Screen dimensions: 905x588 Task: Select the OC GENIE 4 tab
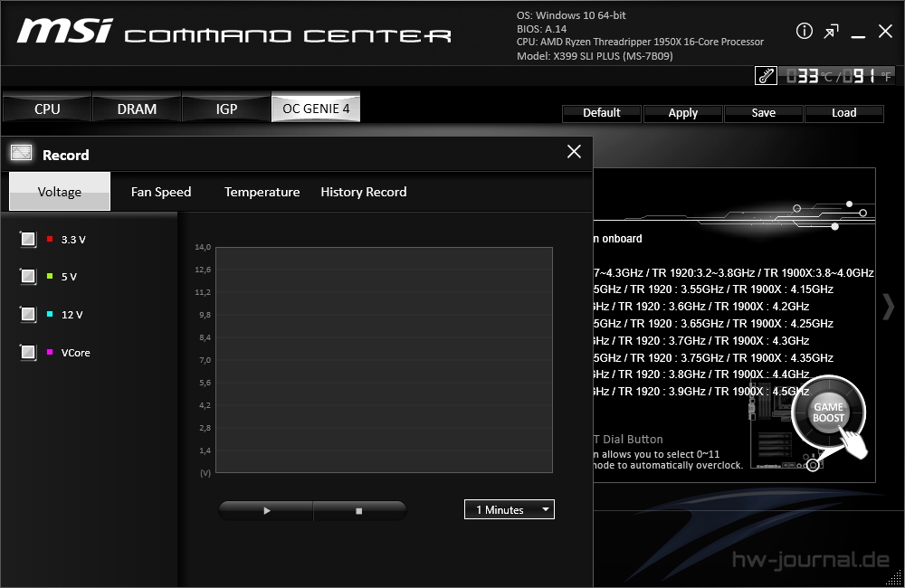(316, 108)
